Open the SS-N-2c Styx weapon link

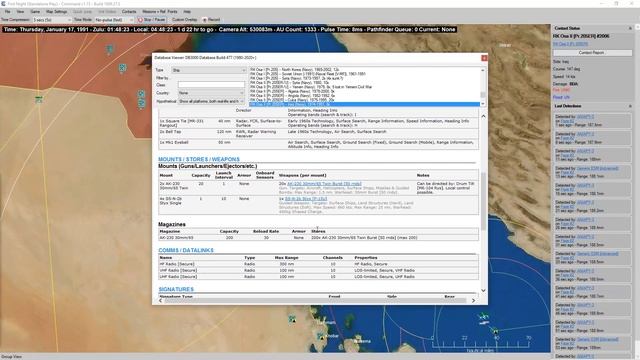coord(306,199)
